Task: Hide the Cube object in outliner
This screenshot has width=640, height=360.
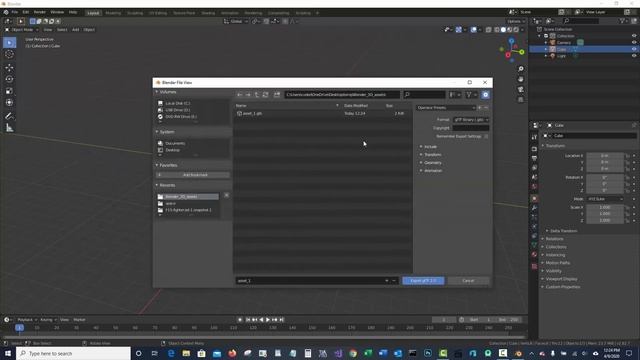Action: [x=634, y=49]
